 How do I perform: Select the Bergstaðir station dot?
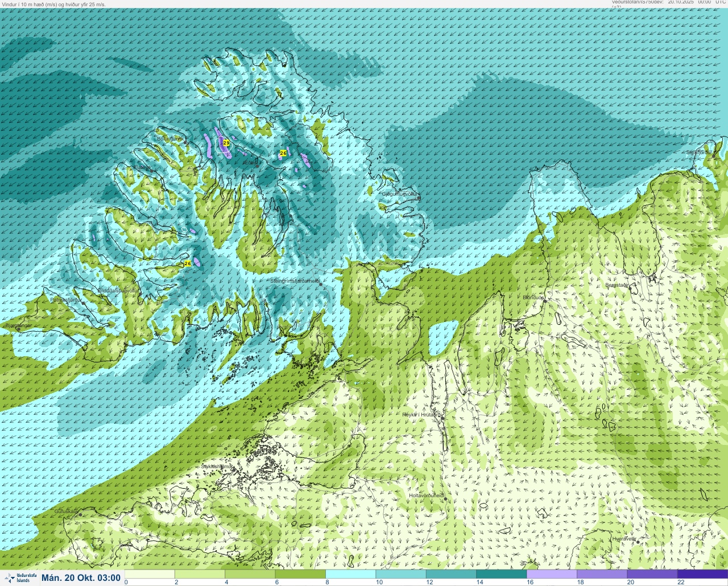click(x=631, y=287)
